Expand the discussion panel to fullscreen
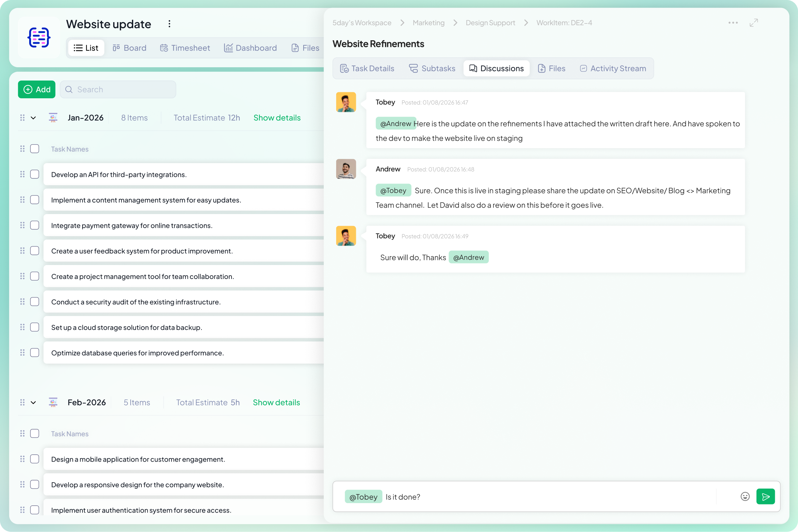 (754, 23)
